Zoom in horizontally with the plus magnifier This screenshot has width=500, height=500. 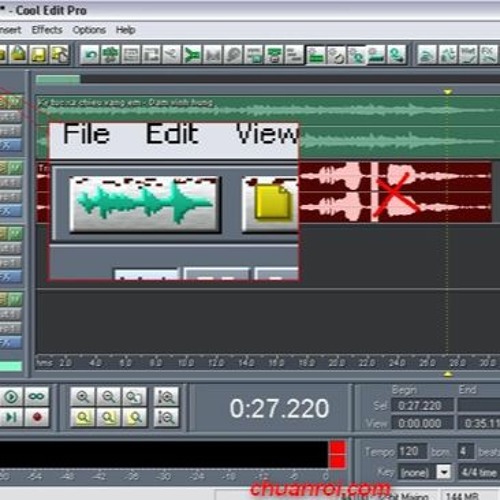pyautogui.click(x=83, y=397)
